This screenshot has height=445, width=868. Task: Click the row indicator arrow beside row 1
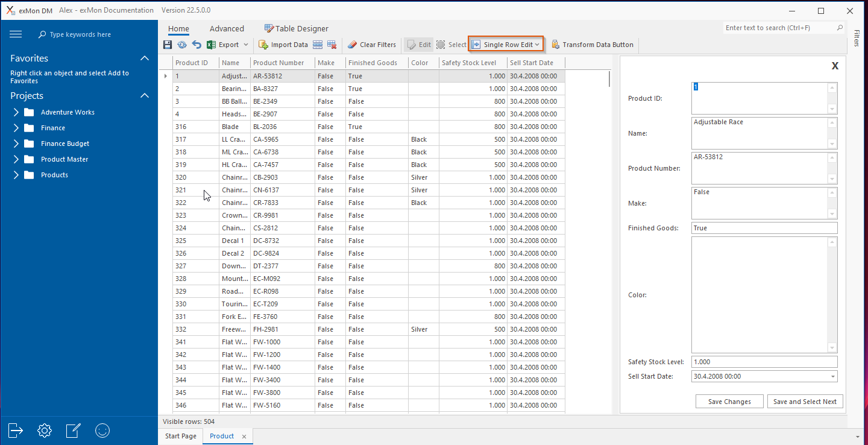pyautogui.click(x=166, y=76)
